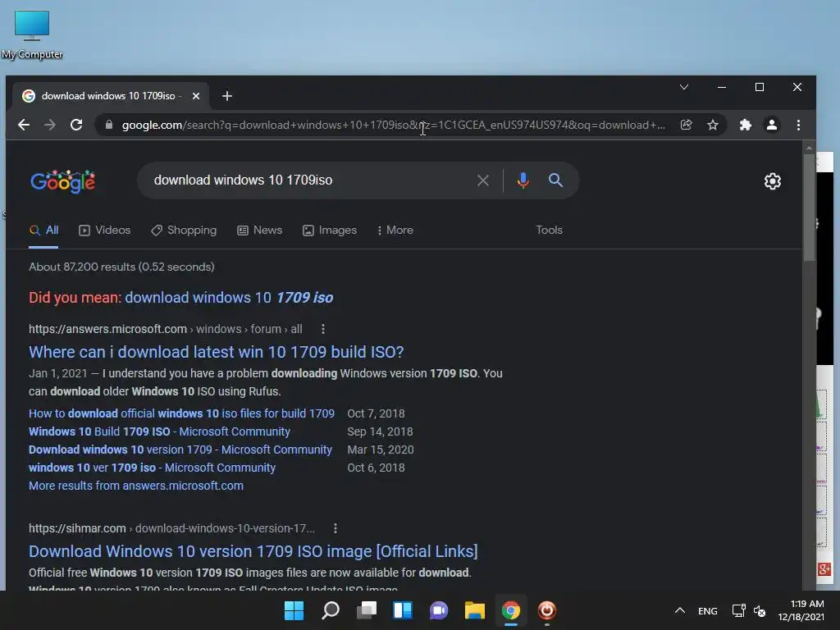Open search Tools options
840x630 pixels.
click(549, 230)
